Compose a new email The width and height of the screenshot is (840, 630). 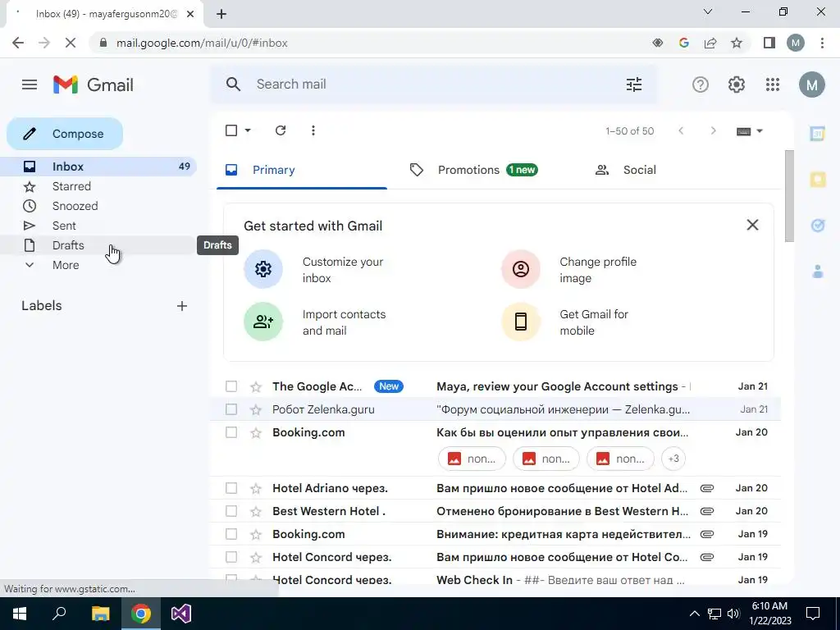tap(65, 134)
